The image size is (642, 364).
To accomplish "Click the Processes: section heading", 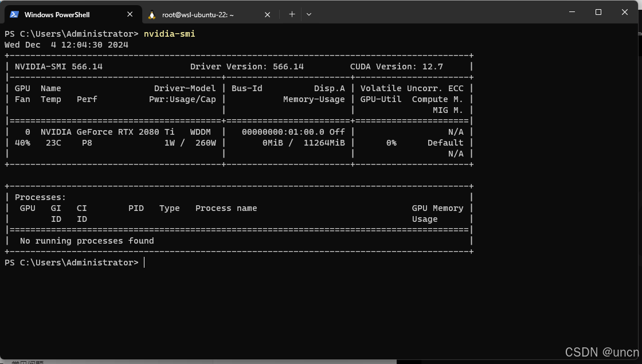I will pyautogui.click(x=41, y=197).
